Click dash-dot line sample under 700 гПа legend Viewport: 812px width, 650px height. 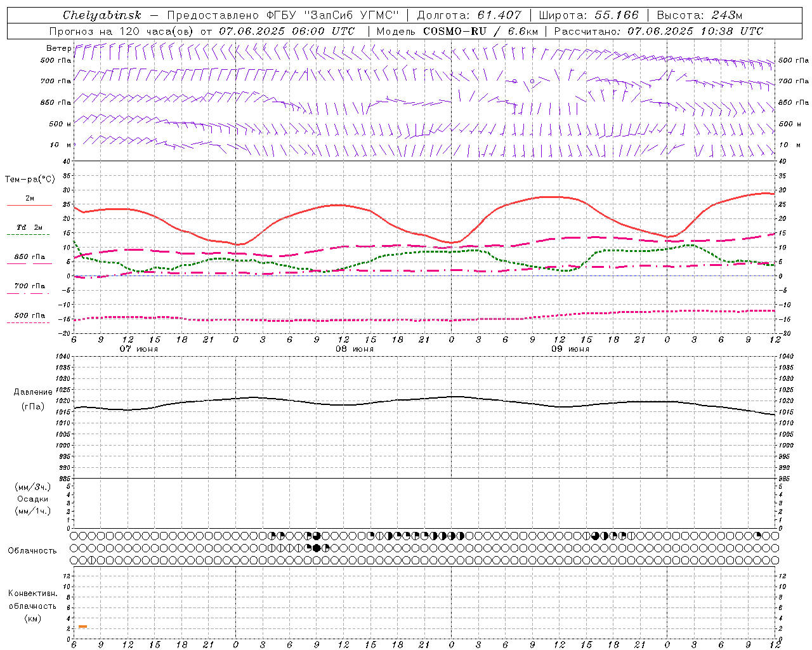[x=29, y=293]
